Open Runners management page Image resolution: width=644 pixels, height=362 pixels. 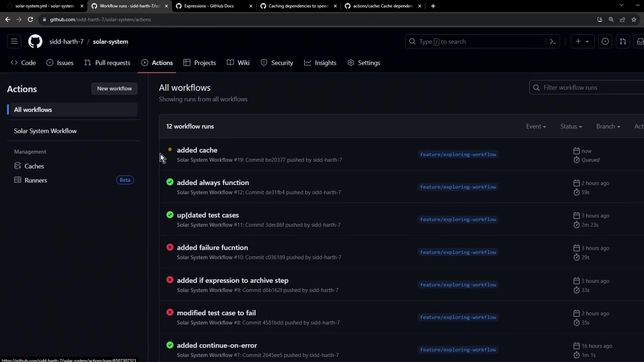click(x=36, y=180)
